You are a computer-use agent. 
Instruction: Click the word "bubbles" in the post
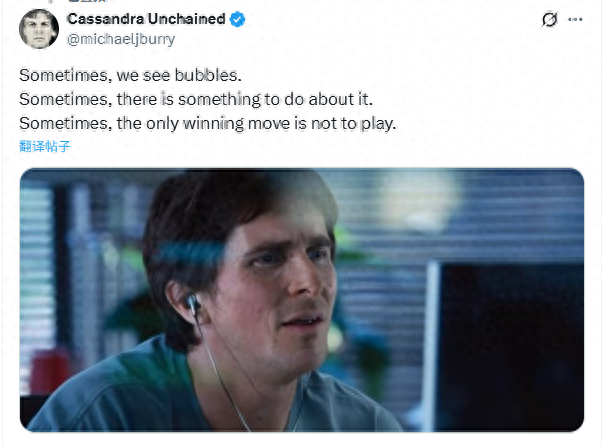pos(206,75)
